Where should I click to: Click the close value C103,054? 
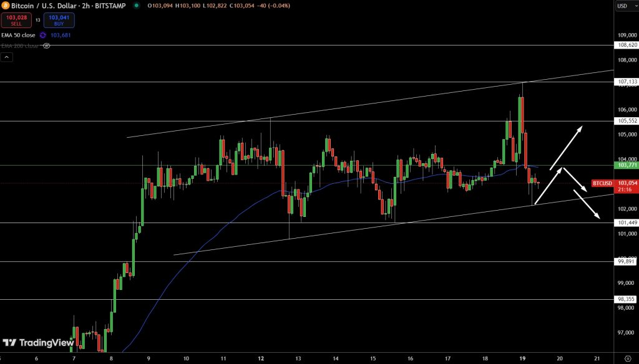pyautogui.click(x=241, y=6)
